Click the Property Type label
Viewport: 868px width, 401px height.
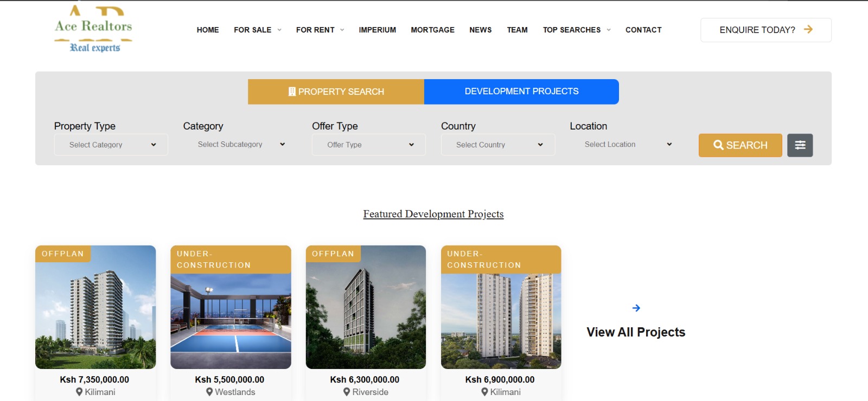[85, 126]
